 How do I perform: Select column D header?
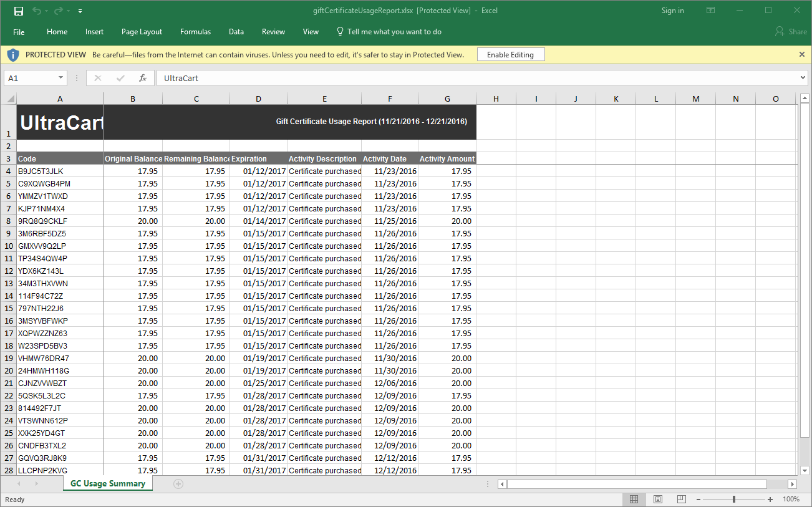coord(258,99)
